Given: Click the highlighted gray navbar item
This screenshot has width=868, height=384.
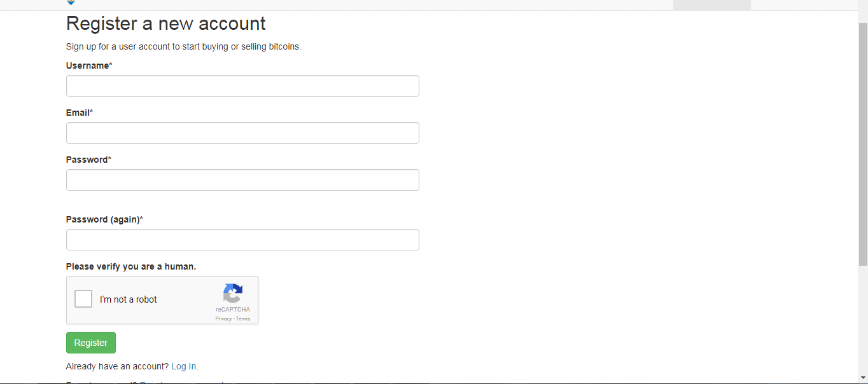Looking at the screenshot, I should point(712,5).
